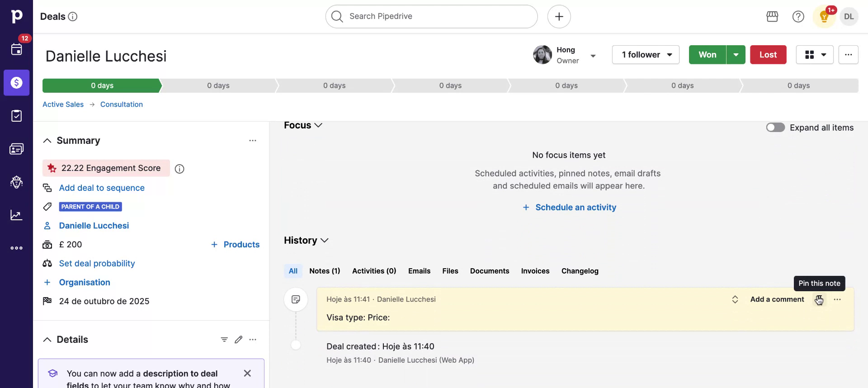
Task: Switch to the Changelog tab
Action: tap(580, 271)
